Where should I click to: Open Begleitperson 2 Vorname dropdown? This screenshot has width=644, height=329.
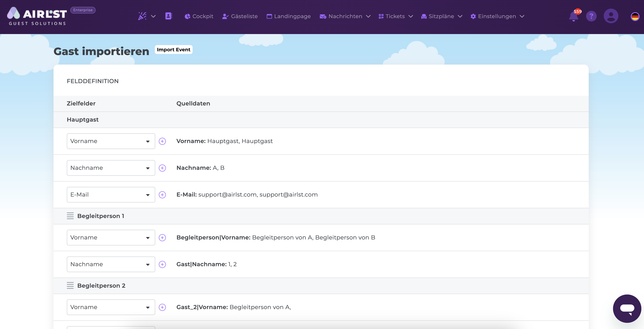coord(111,307)
